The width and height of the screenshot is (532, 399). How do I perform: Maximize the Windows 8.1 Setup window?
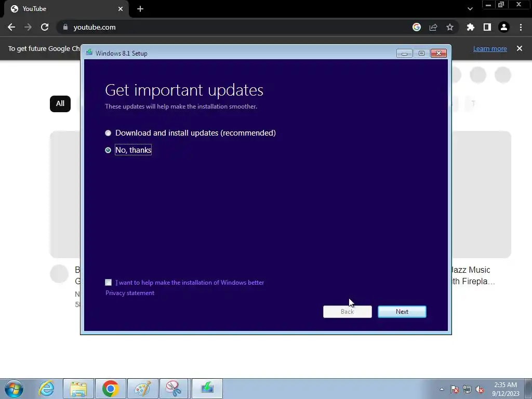click(x=421, y=54)
